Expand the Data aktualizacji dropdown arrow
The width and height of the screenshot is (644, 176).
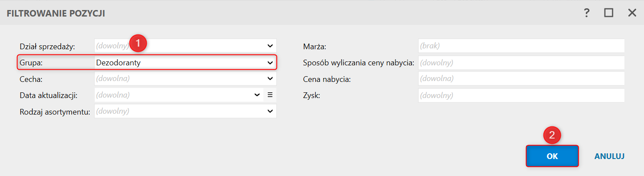coord(257,95)
